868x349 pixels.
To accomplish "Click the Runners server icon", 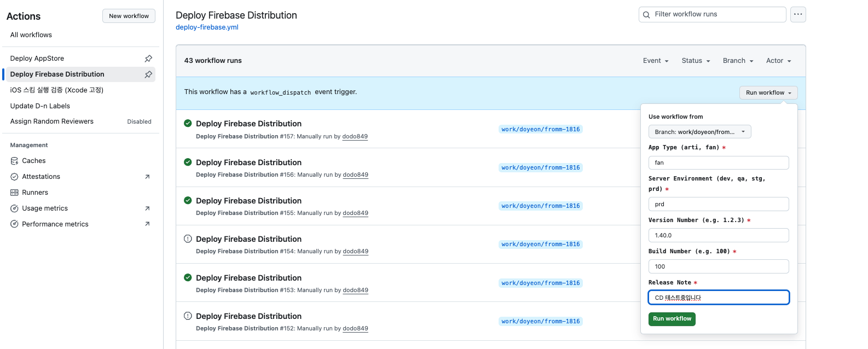I will click(x=15, y=193).
